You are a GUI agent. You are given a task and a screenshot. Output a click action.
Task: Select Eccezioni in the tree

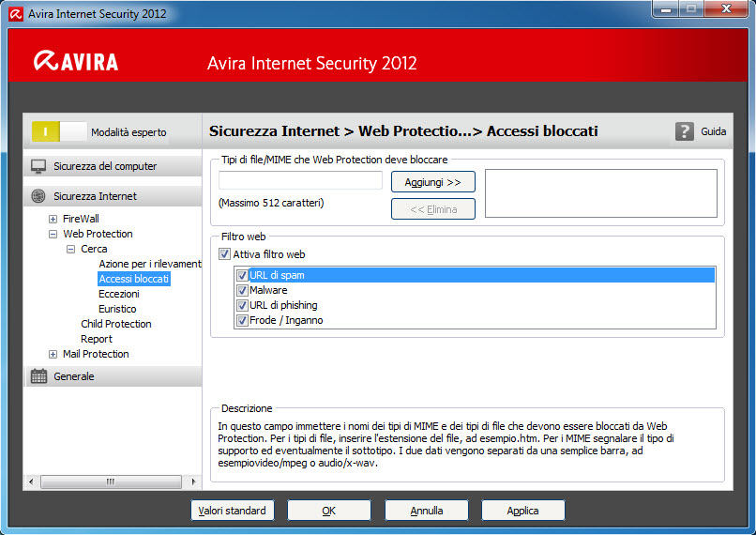pos(118,294)
